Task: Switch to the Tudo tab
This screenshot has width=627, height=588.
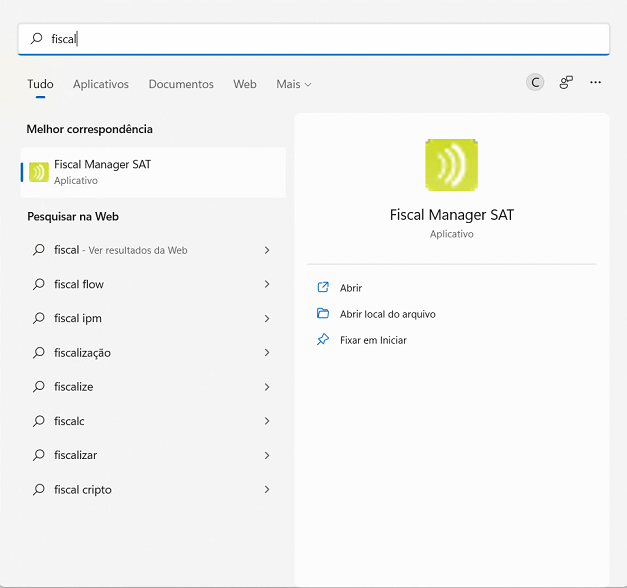Action: [x=40, y=84]
